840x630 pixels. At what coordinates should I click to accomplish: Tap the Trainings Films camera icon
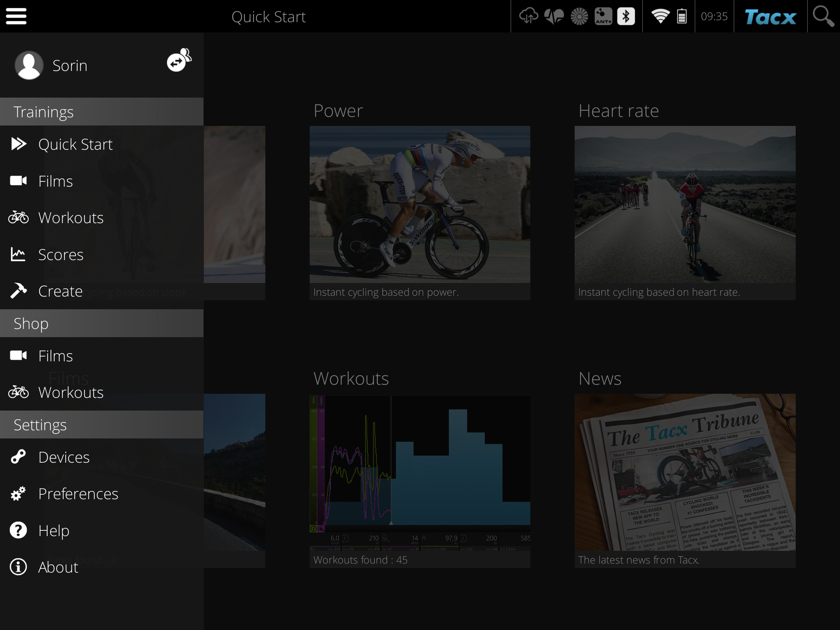(x=18, y=181)
